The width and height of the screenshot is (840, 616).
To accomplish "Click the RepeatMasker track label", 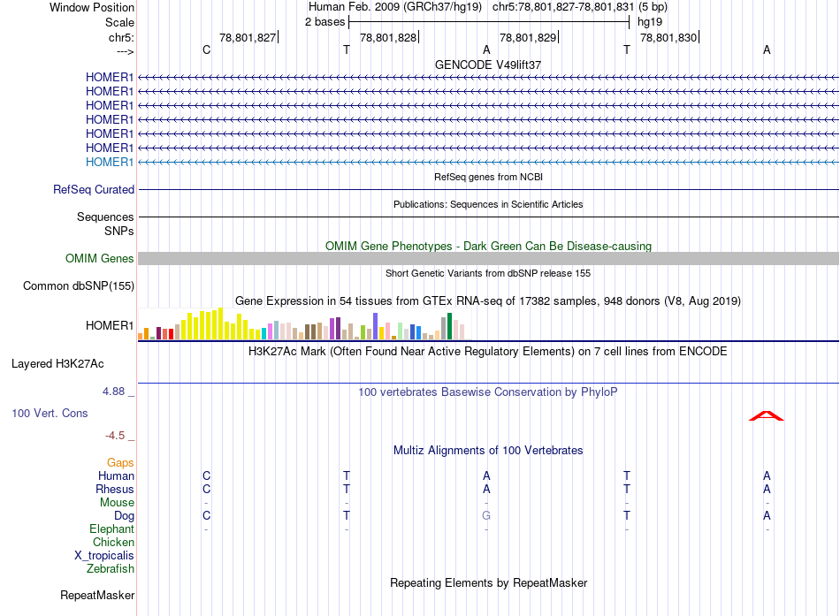I will point(97,595).
